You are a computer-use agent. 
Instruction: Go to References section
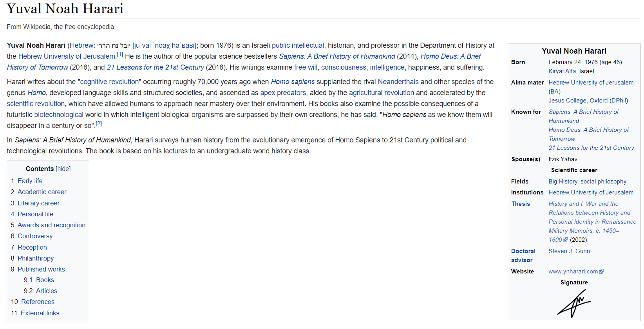(x=38, y=302)
